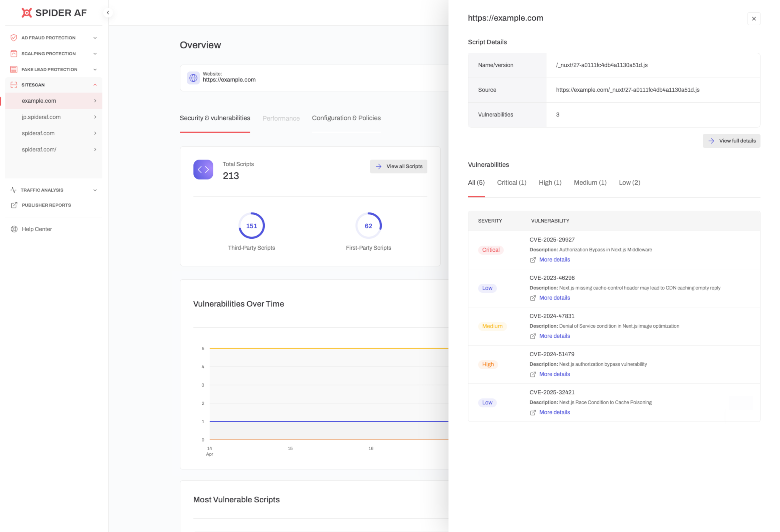This screenshot has height=532, width=780.
Task: Click the Source URL value
Action: point(628,90)
